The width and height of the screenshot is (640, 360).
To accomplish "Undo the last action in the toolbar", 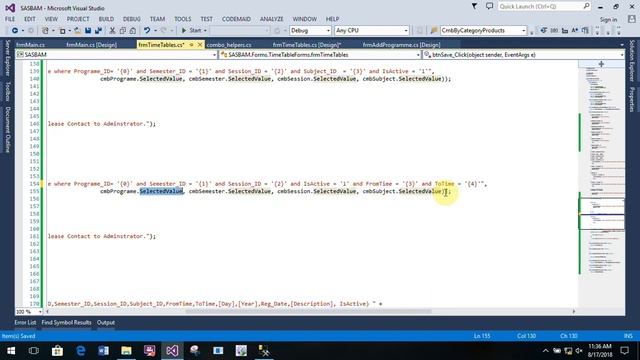I will (x=147, y=31).
